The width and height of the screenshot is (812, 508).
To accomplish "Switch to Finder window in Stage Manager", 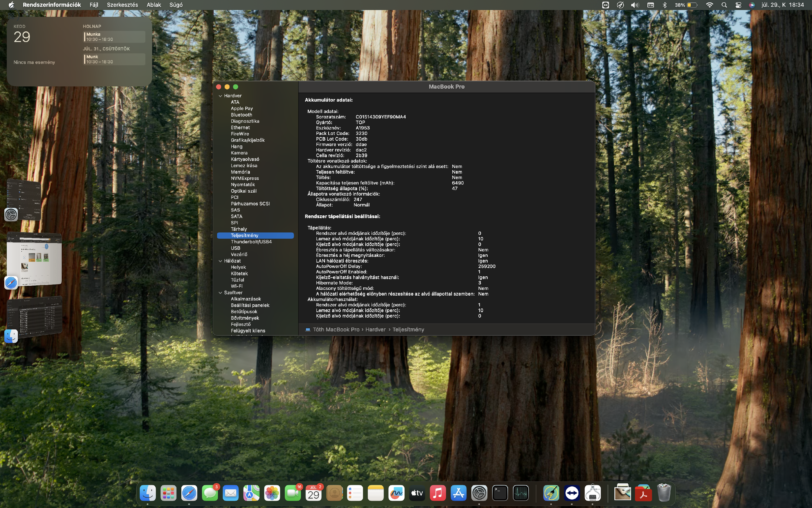I will click(34, 317).
